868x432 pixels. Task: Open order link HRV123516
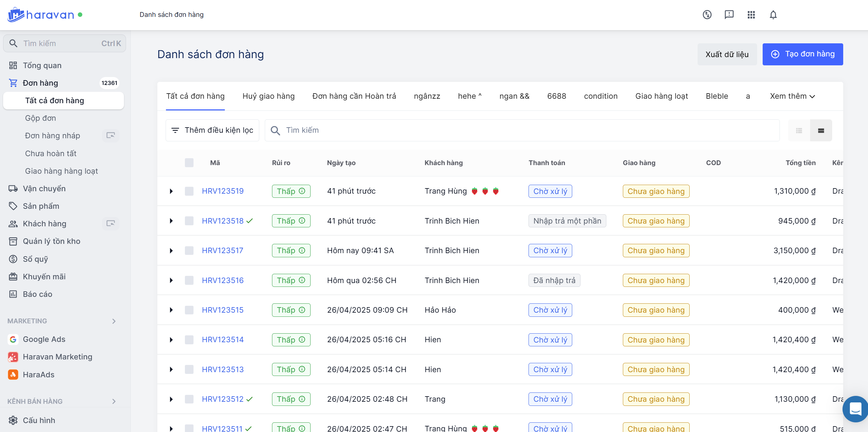tap(222, 280)
